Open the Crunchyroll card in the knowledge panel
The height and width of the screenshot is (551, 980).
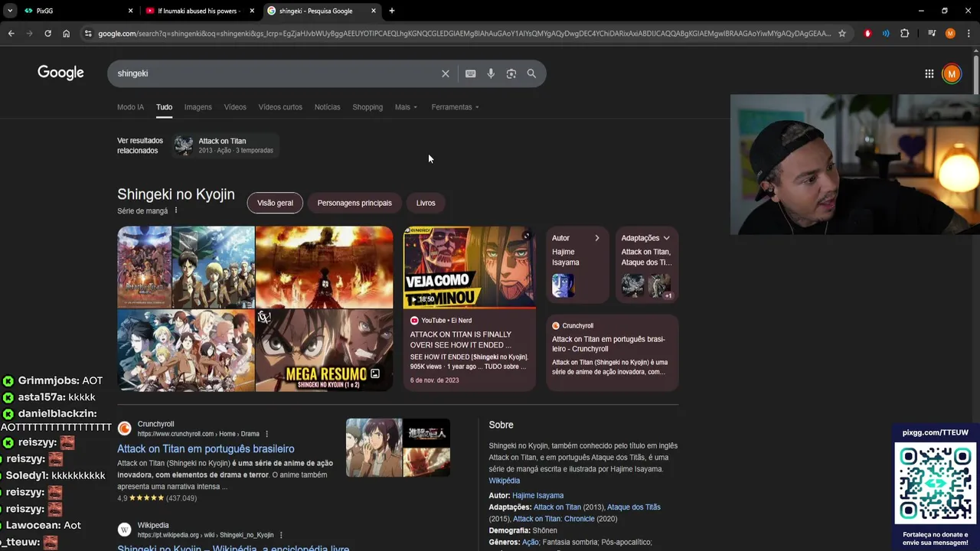tap(612, 351)
